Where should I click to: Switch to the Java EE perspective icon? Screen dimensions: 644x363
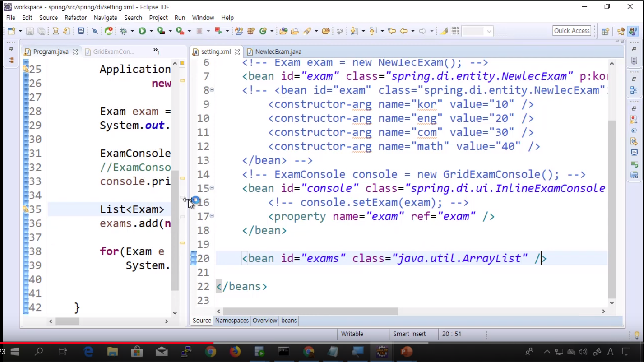[x=621, y=31]
